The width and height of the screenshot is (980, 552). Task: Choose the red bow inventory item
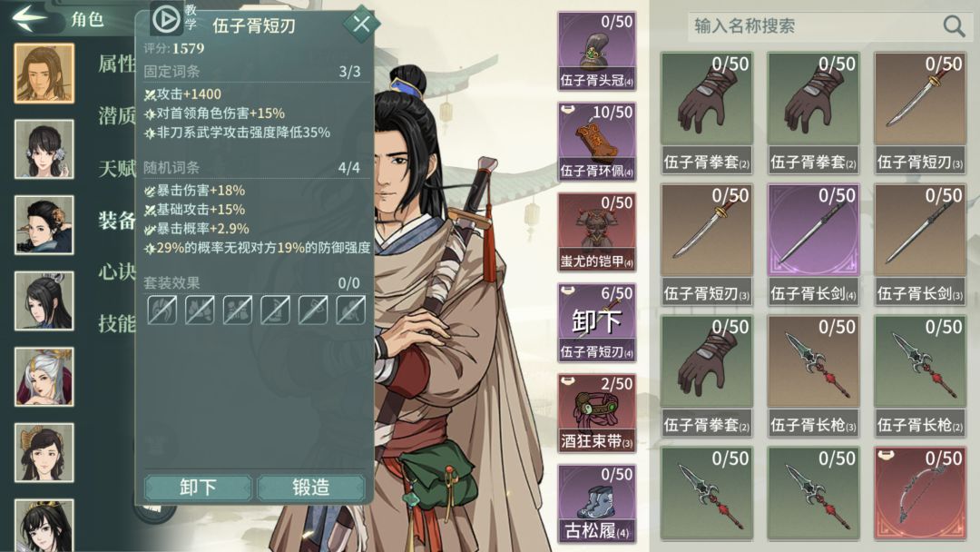pyautogui.click(x=920, y=494)
